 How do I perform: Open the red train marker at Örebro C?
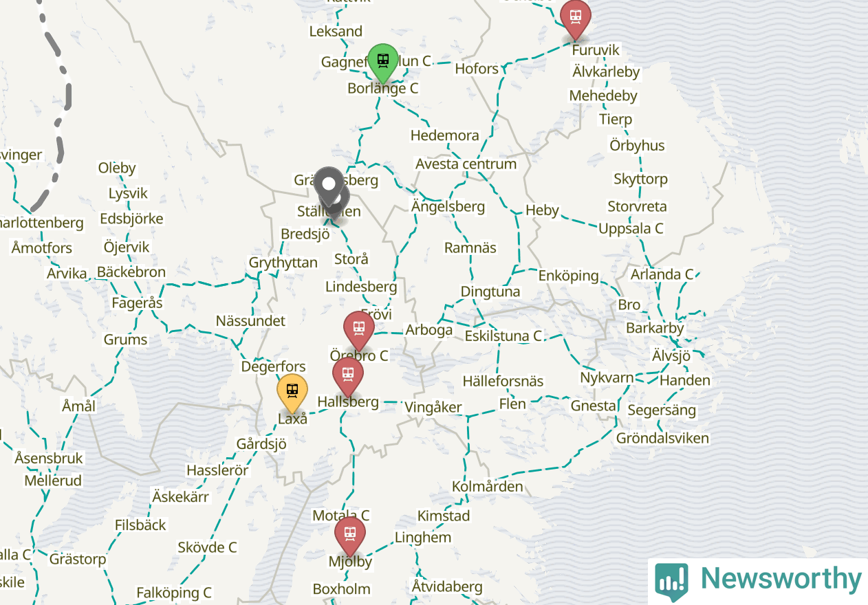click(358, 330)
